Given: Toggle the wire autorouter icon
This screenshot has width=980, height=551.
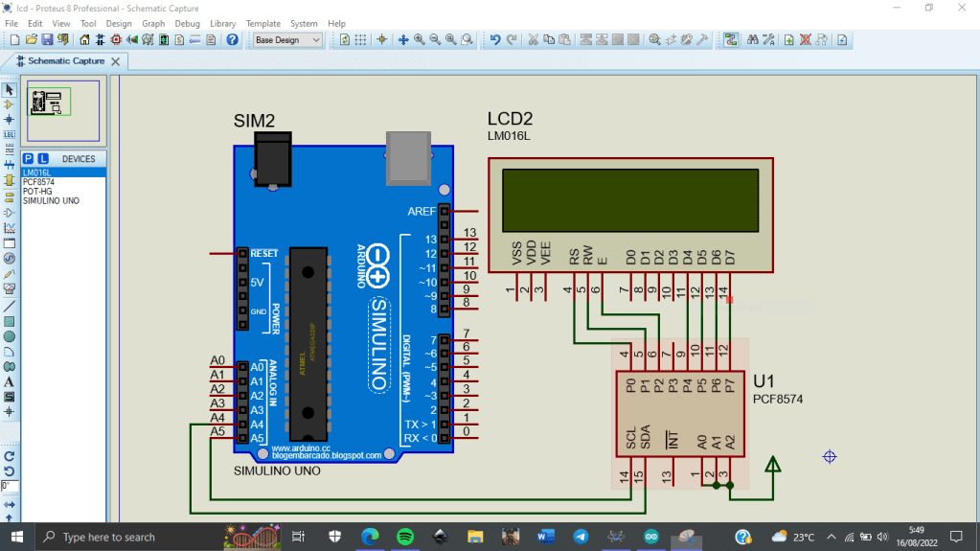Looking at the screenshot, I should pyautogui.click(x=731, y=40).
